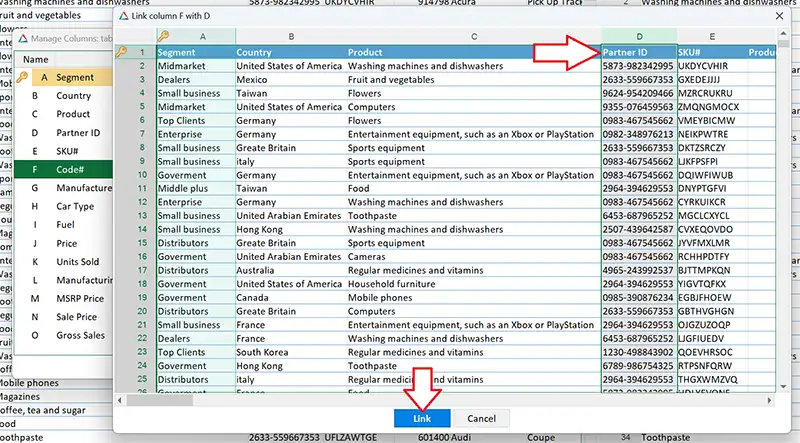Click the Manage Columns window logo icon

(x=23, y=38)
